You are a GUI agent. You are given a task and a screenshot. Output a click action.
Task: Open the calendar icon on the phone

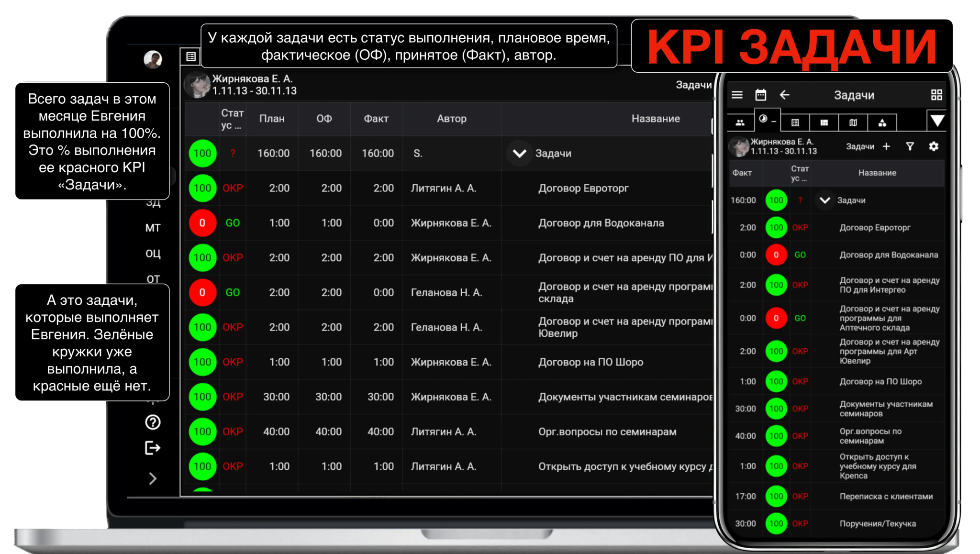[760, 95]
